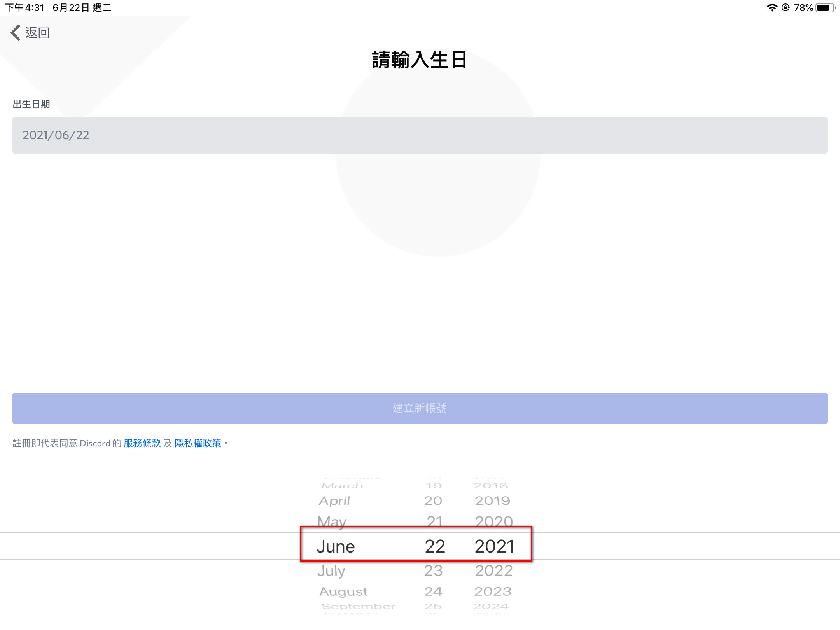Tap the 返回 back label

coord(38,33)
